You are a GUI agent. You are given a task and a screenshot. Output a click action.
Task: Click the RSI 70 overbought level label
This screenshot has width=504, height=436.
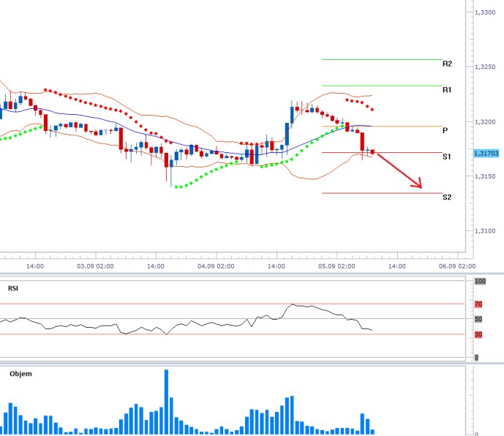point(478,304)
